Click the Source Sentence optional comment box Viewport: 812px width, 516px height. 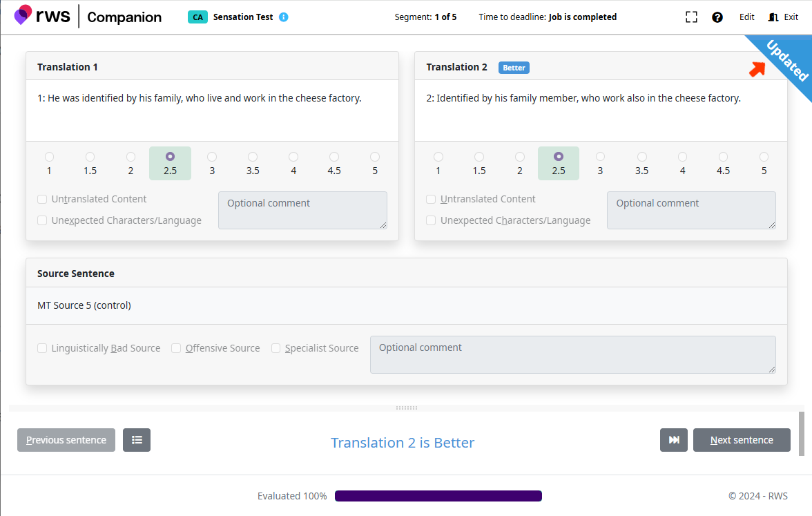point(572,354)
